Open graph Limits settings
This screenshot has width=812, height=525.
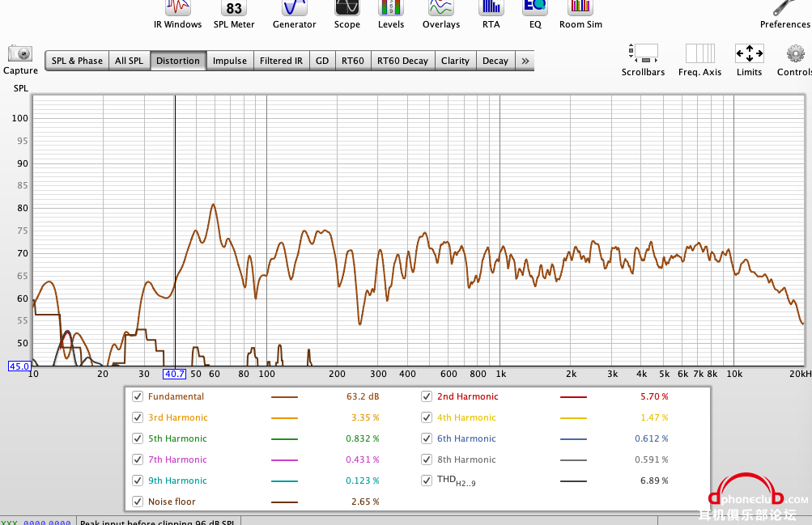[750, 60]
